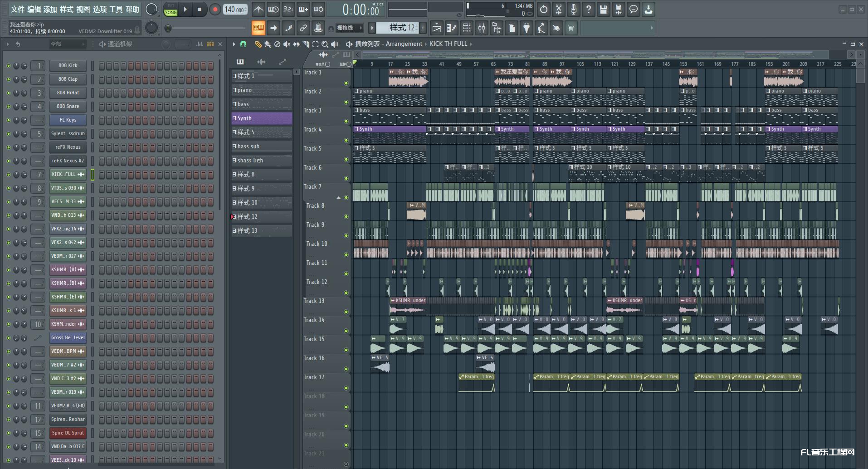Screen dimensions: 868x469
Task: Toggle the overdub recording icon
Action: click(x=303, y=9)
